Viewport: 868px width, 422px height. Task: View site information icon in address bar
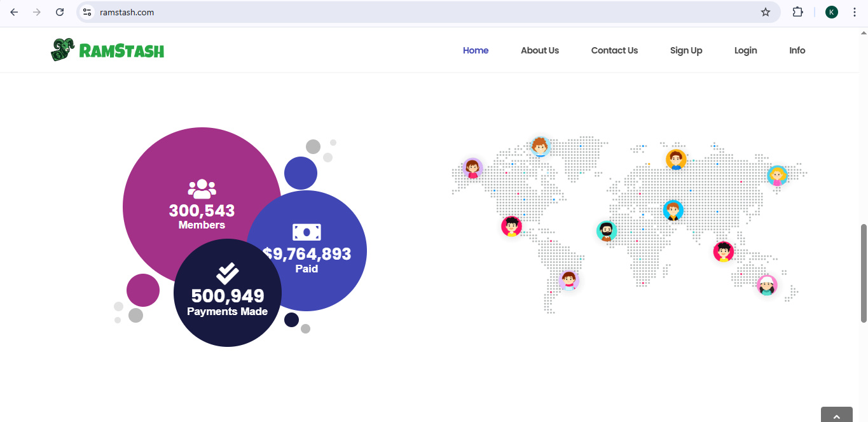pos(88,12)
